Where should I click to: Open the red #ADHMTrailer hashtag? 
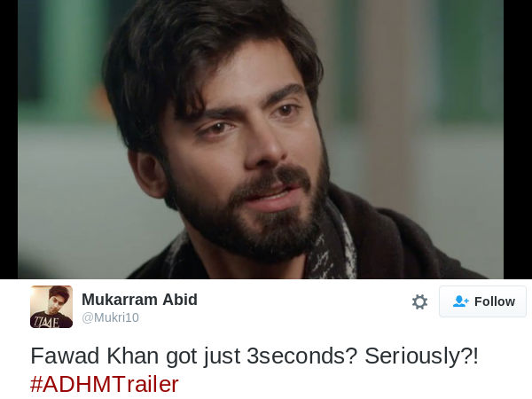[104, 385]
